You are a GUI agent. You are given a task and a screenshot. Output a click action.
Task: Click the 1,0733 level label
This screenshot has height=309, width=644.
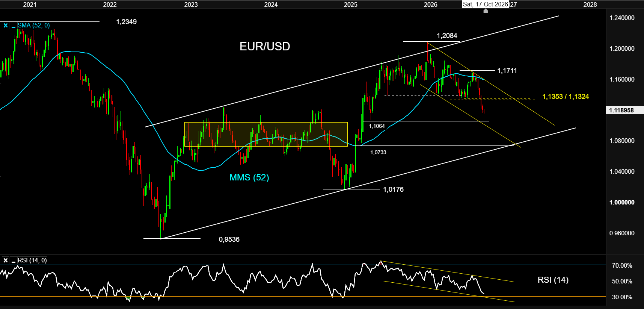(378, 152)
